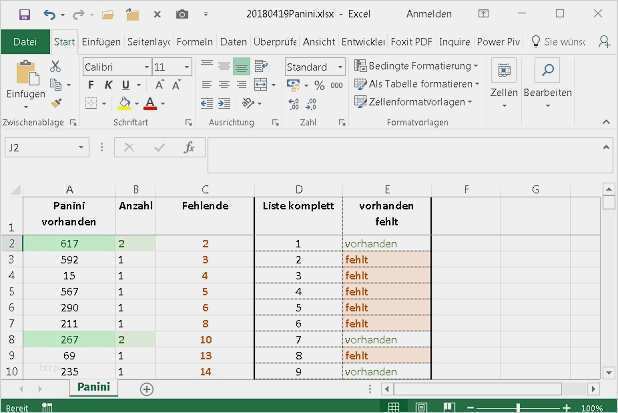Align text right in cell
This screenshot has height=413, width=618.
pos(241,84)
